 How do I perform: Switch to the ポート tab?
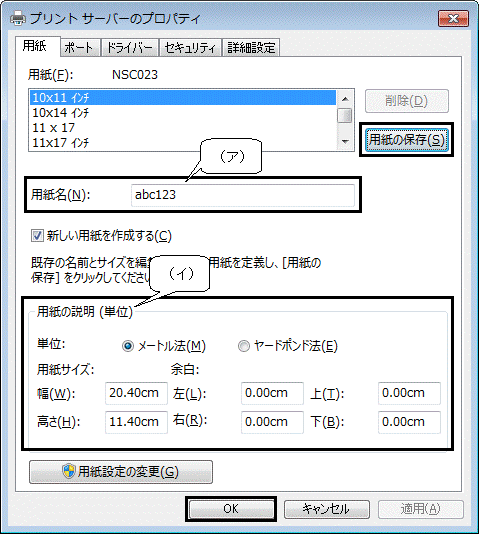tap(79, 48)
